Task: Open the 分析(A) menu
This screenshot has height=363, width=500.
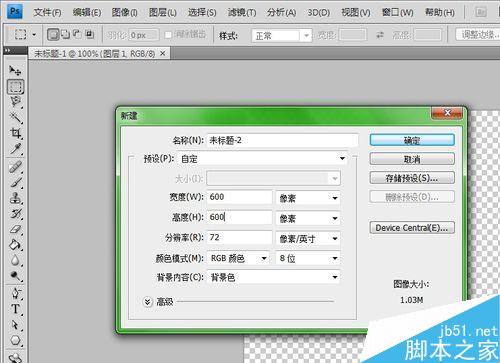Action: [x=281, y=13]
